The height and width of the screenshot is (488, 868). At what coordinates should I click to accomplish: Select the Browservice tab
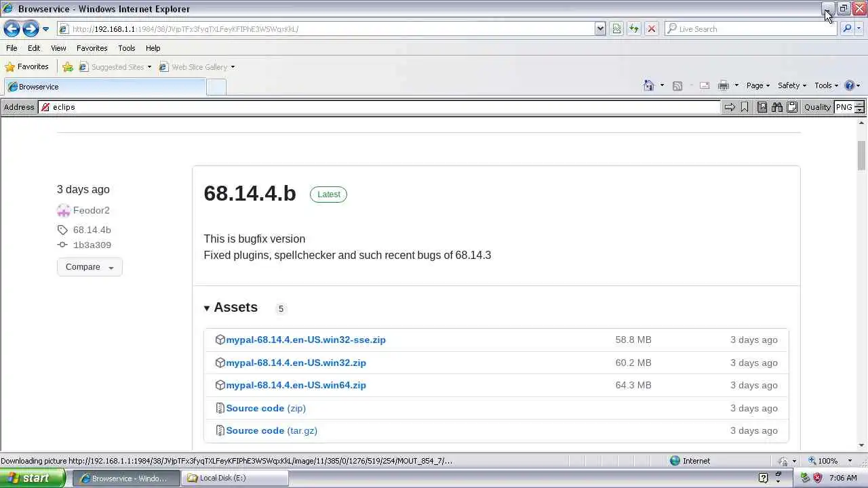tap(105, 87)
